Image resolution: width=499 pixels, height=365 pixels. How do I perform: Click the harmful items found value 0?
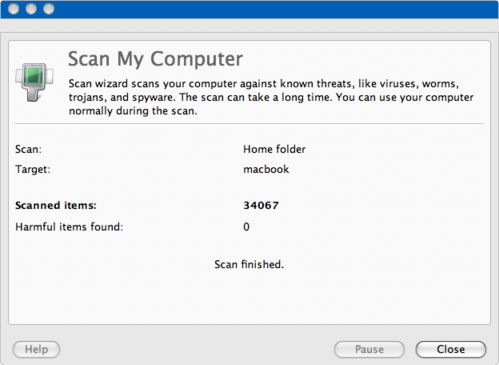point(246,227)
